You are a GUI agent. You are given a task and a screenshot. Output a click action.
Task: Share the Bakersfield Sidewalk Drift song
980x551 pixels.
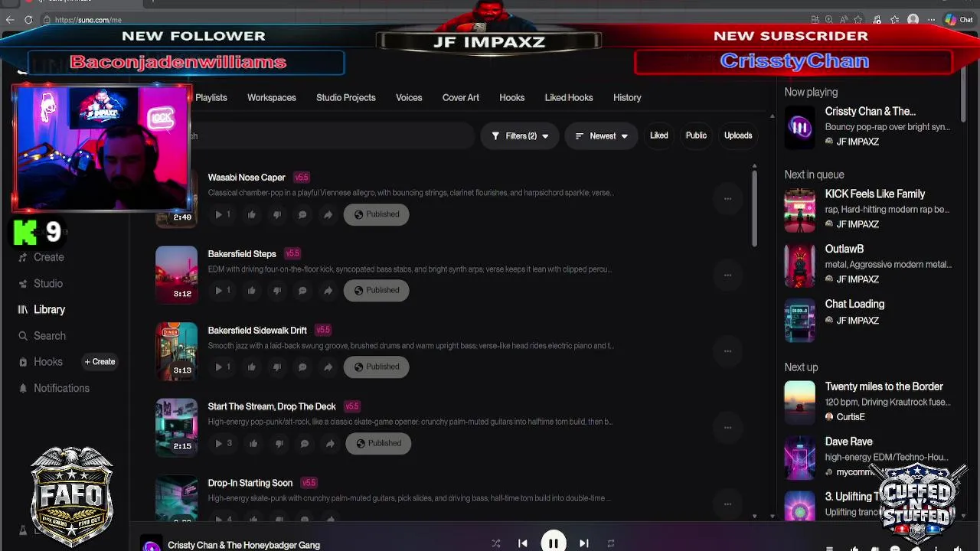(328, 367)
